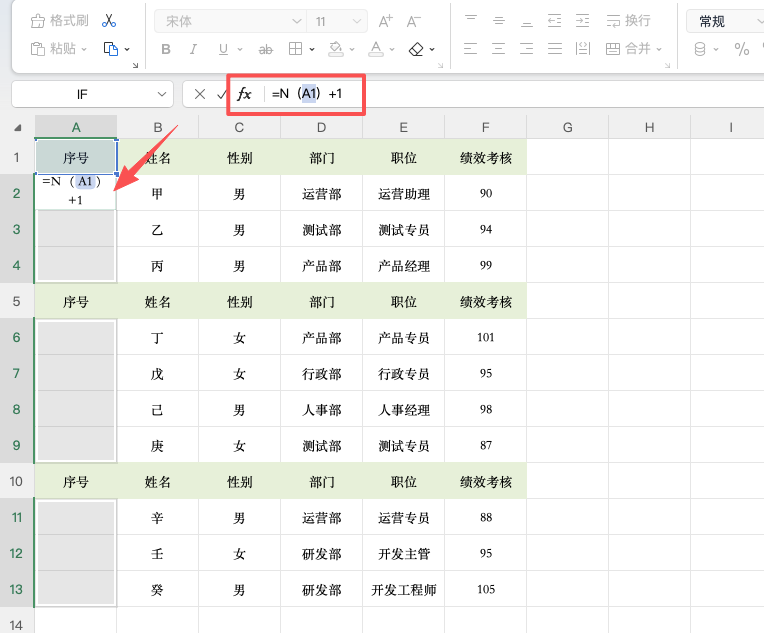
Task: Click the Insert Function fx icon
Action: click(x=244, y=94)
